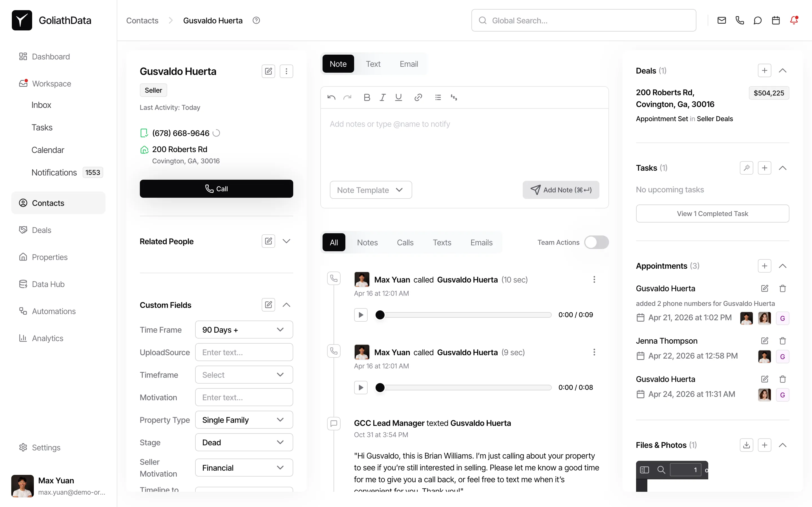Change the Stage from Dead dropdown
The width and height of the screenshot is (812, 507).
244,442
